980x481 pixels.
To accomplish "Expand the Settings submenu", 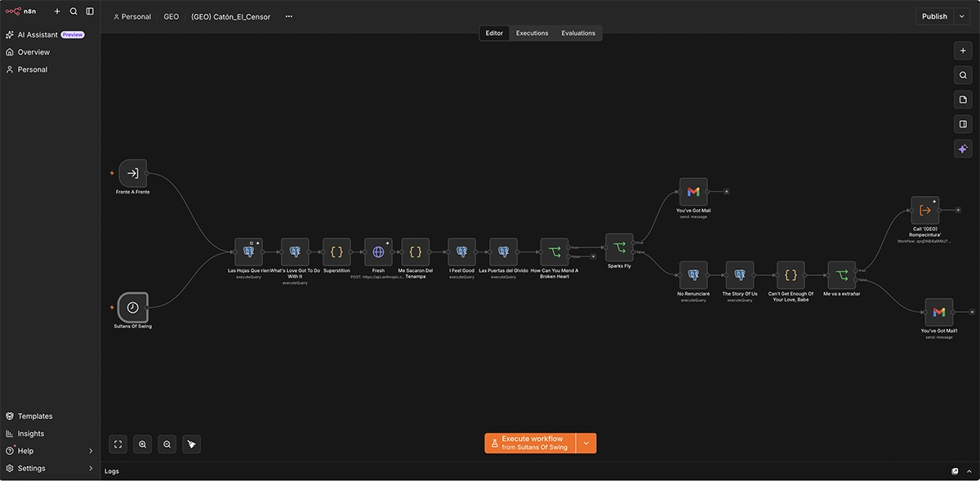I will coord(91,469).
